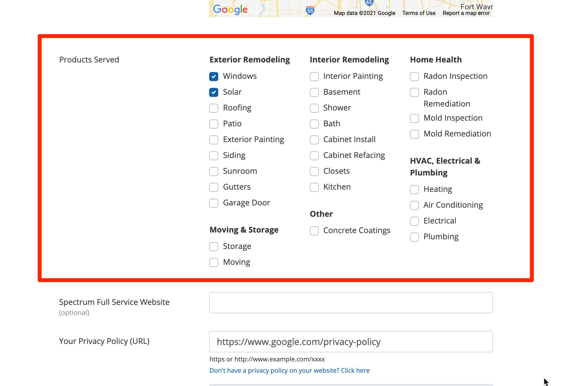Enable the Exterior Painting option
588x386 pixels.
tap(214, 140)
